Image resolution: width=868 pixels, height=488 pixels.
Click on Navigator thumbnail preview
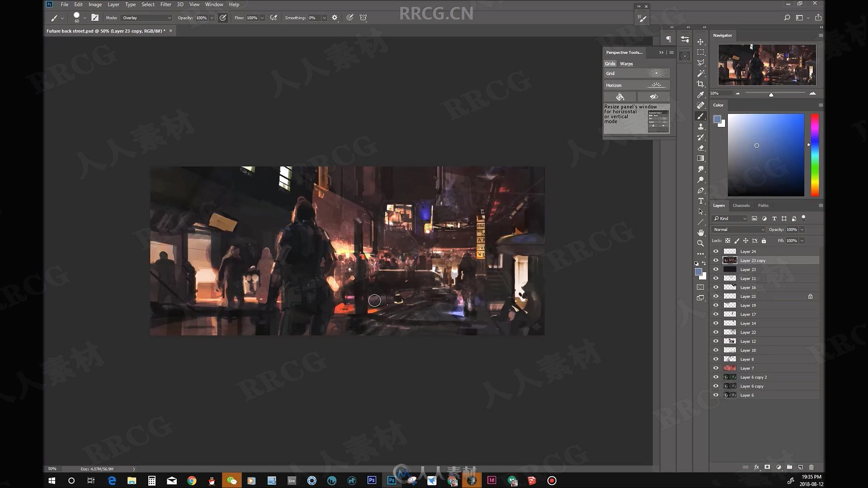(767, 64)
